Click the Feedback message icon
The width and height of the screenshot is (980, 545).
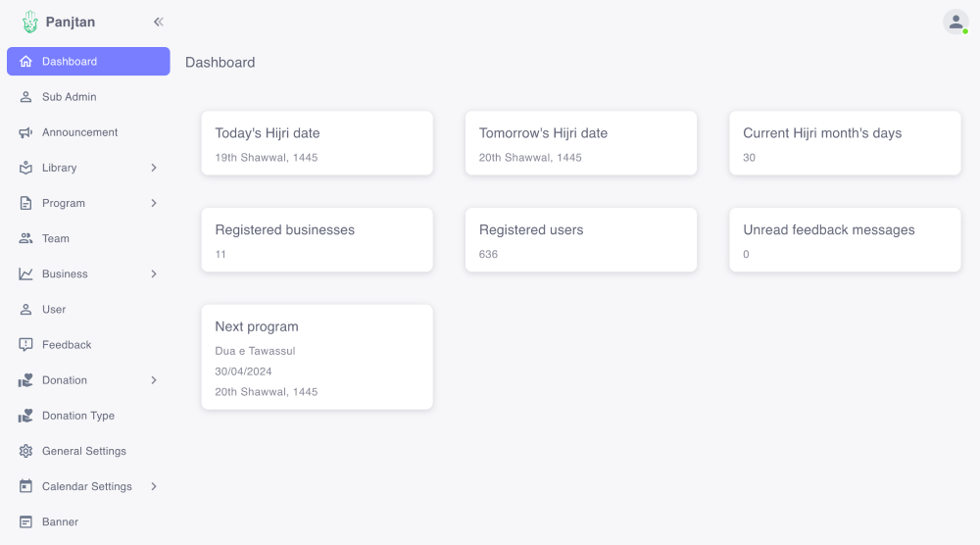tap(25, 345)
